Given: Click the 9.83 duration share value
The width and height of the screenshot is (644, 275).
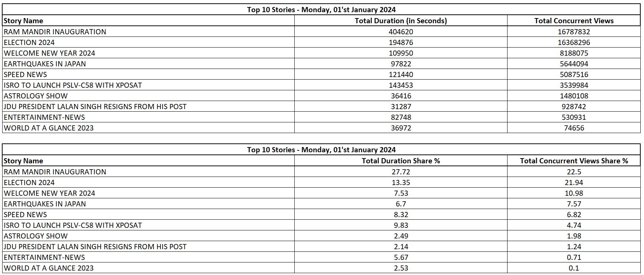Looking at the screenshot, I should [x=401, y=225].
